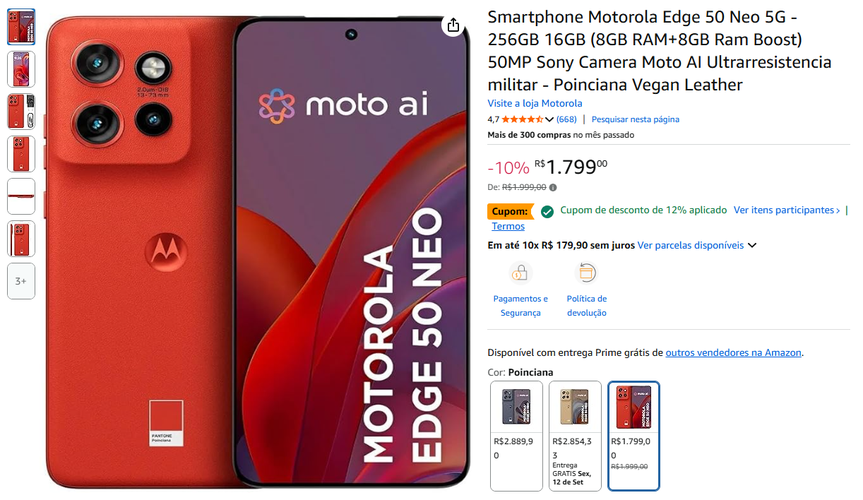Select the first product thumbnail
This screenshot has width=863, height=500.
tap(21, 26)
